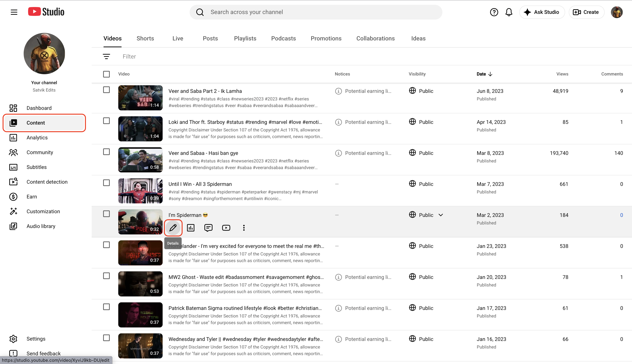Switch to the Promotions tab
Image resolution: width=632 pixels, height=364 pixels.
pos(326,39)
